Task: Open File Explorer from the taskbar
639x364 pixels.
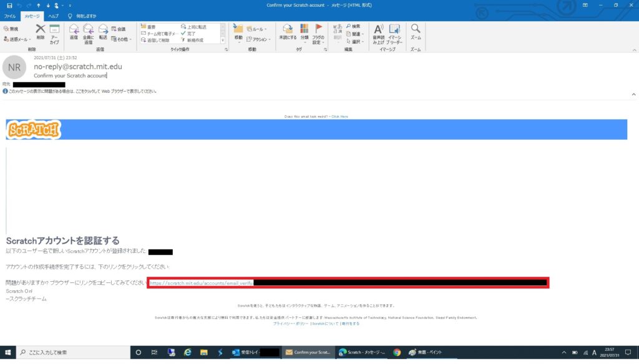Action: pyautogui.click(x=204, y=352)
